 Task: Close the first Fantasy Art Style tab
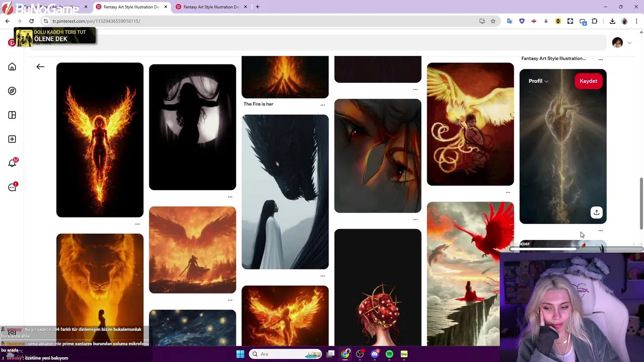166,7
